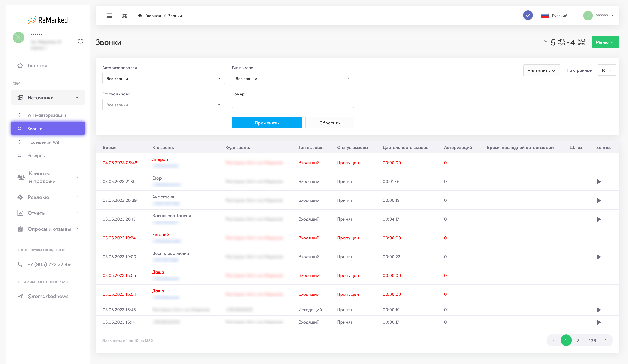Expand the Отчеты menu section
Viewport: 628px width, 364px height.
click(x=48, y=213)
